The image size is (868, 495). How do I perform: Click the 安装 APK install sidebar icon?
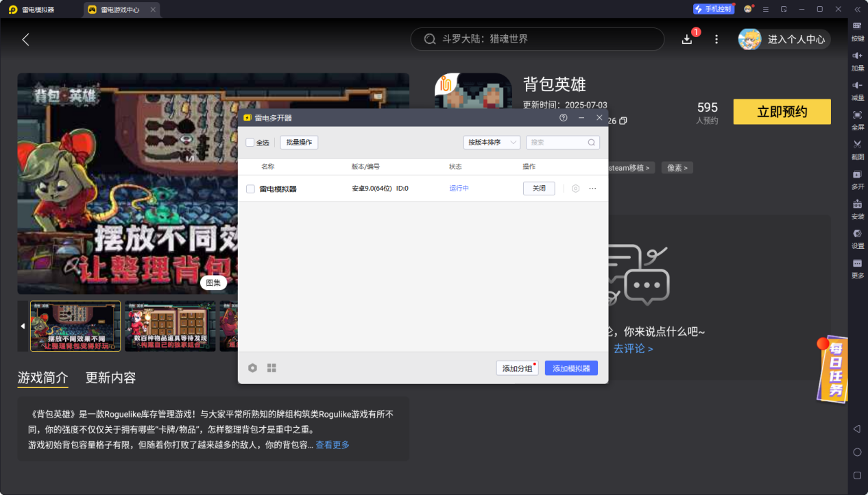(857, 208)
